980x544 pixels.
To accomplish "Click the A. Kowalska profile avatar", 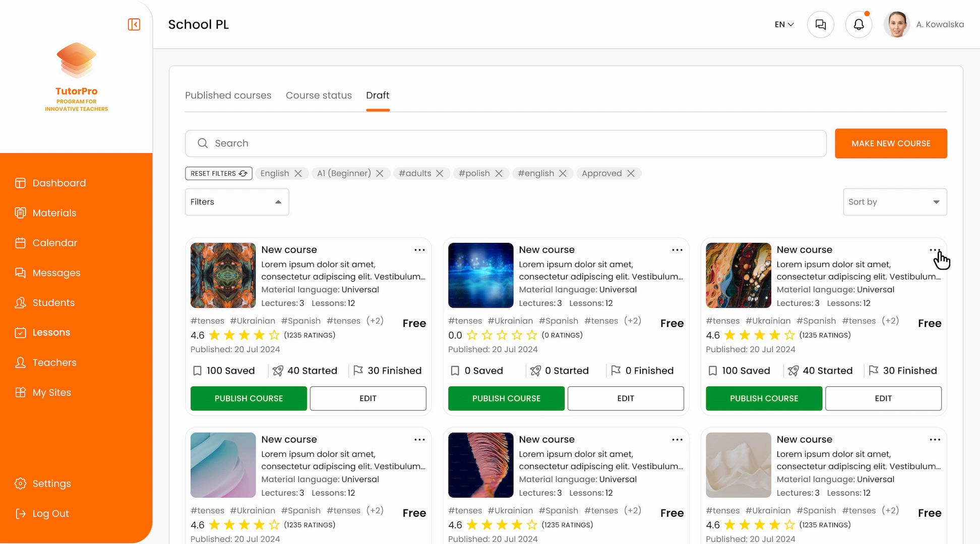I will pos(897,24).
